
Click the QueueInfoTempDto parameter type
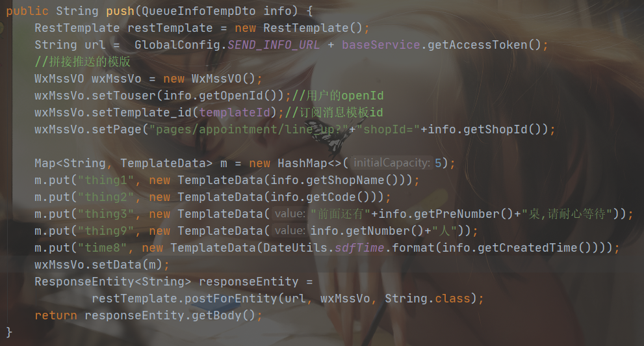198,11
